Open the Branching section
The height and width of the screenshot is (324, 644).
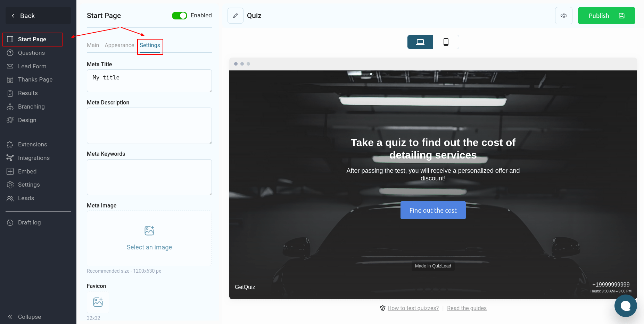pyautogui.click(x=31, y=106)
